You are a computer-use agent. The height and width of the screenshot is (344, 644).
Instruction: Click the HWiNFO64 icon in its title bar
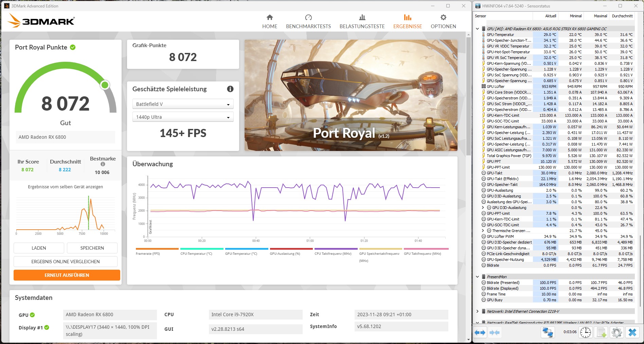[478, 6]
